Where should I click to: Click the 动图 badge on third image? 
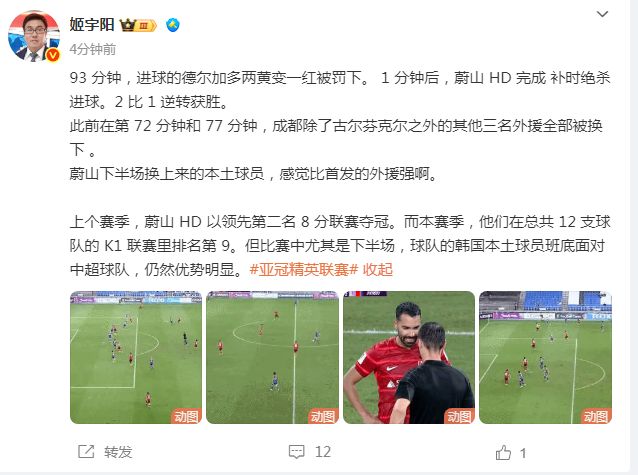point(459,416)
